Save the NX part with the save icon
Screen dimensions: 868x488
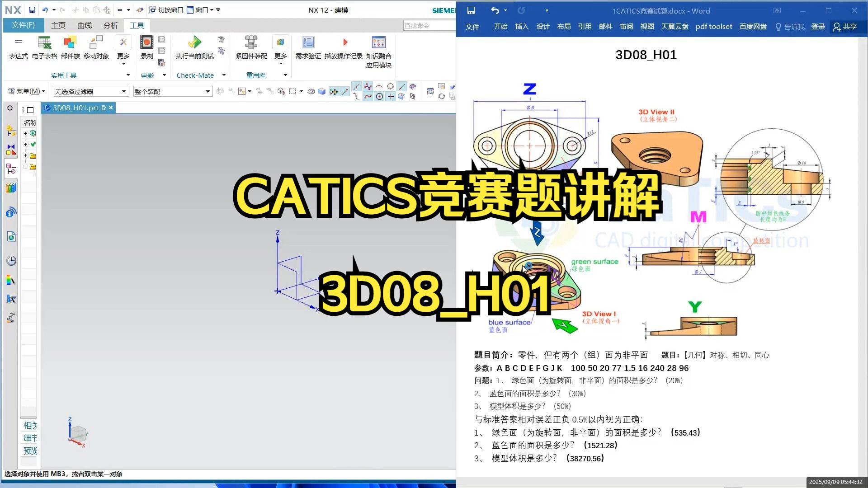(x=32, y=10)
